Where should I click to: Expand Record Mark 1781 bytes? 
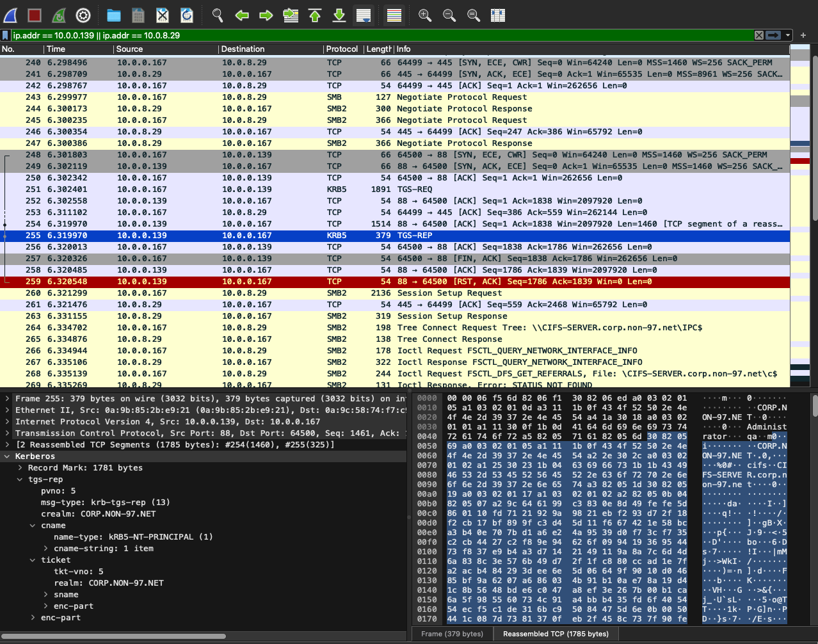20,468
